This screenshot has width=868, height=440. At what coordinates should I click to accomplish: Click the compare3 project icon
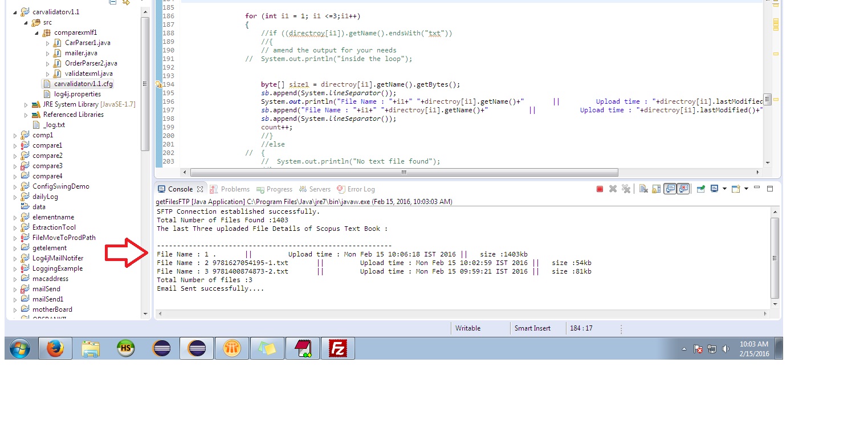25,166
